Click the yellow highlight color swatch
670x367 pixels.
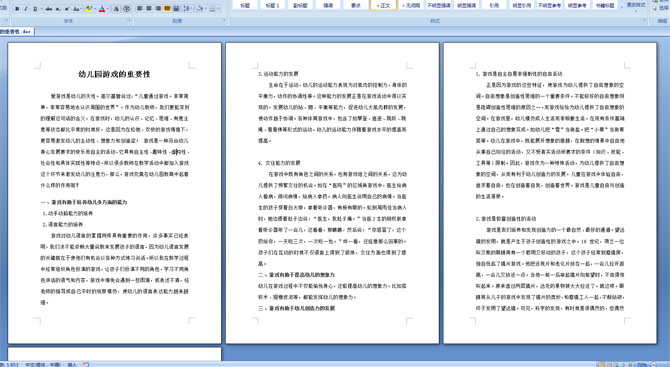(x=89, y=9)
